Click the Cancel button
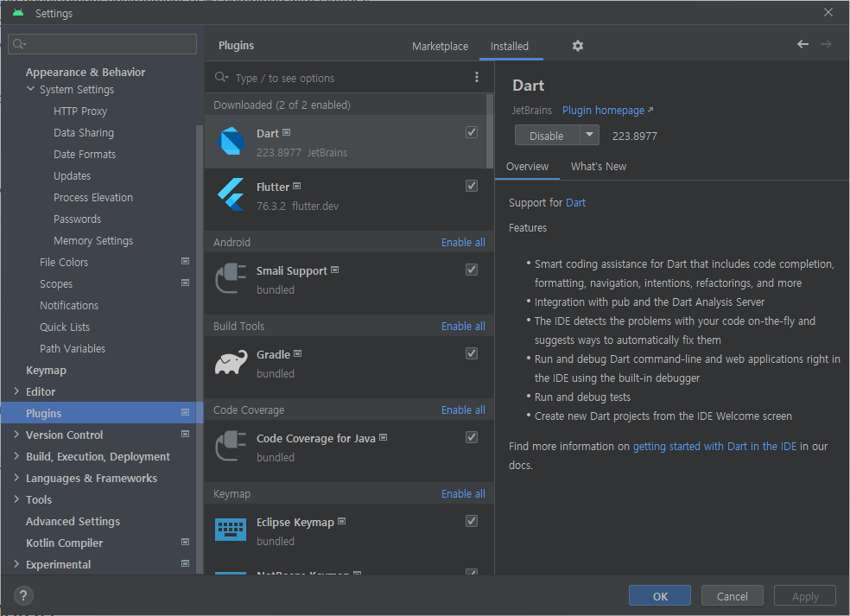Viewport: 850px width, 616px height. (x=733, y=596)
